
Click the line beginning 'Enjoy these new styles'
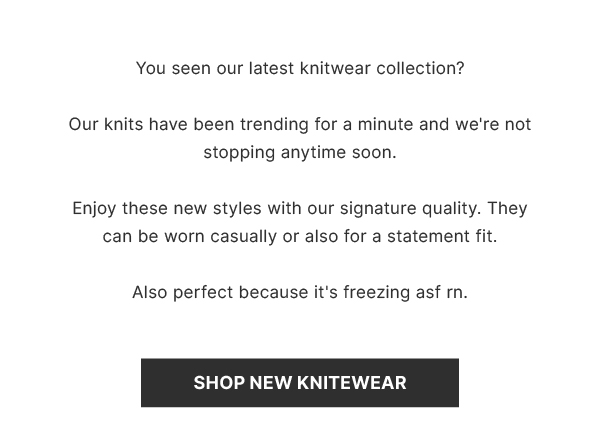coord(300,209)
